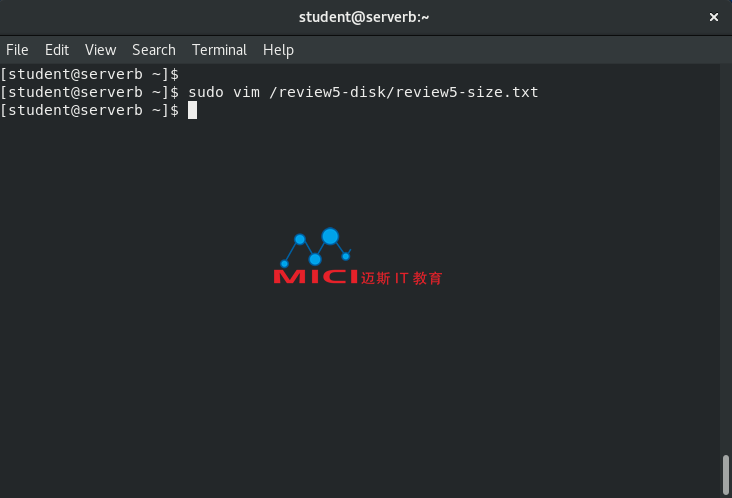Open the View menu

100,50
